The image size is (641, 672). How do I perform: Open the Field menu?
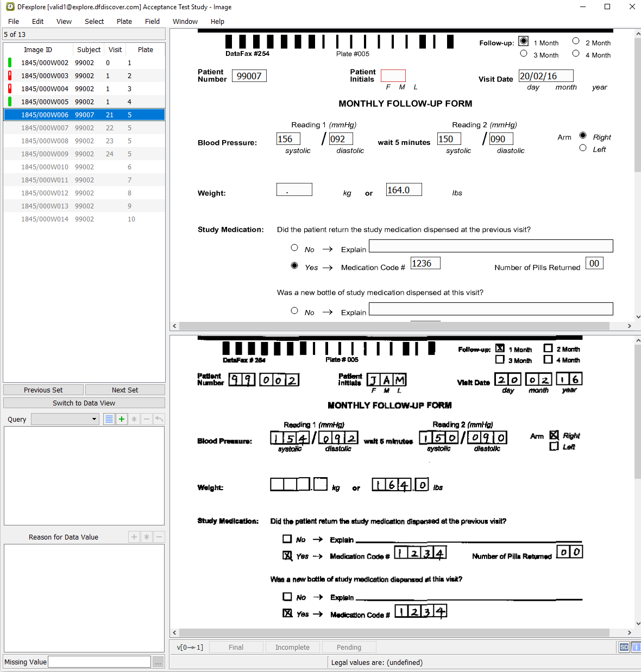pyautogui.click(x=152, y=22)
